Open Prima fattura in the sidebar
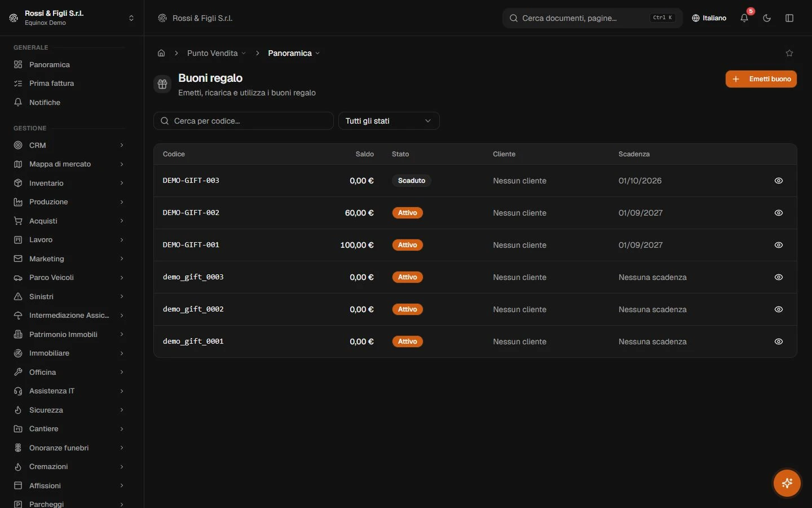This screenshot has width=812, height=508. click(x=69, y=84)
